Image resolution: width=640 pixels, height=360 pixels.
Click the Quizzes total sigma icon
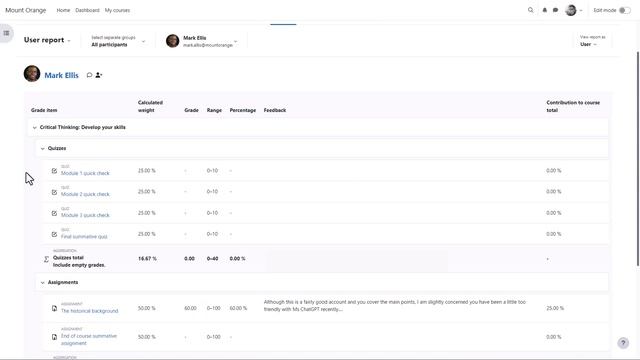point(46,259)
